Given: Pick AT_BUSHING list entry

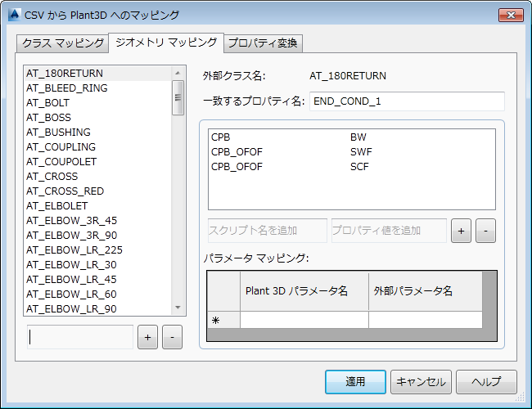Looking at the screenshot, I should (97, 133).
